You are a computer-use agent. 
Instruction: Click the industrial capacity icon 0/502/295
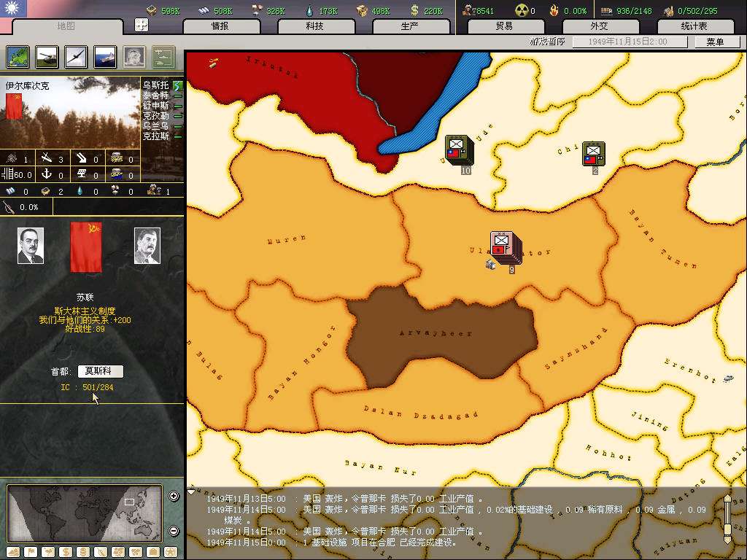coord(668,10)
